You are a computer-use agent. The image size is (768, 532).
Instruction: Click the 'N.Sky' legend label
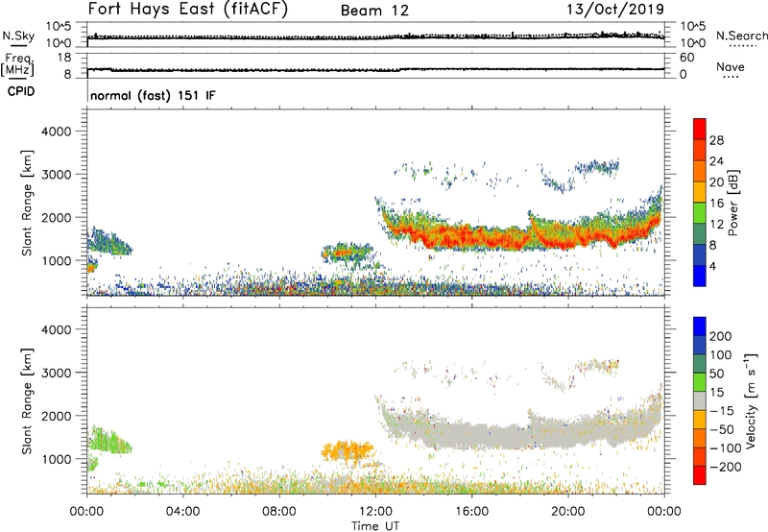click(x=18, y=36)
